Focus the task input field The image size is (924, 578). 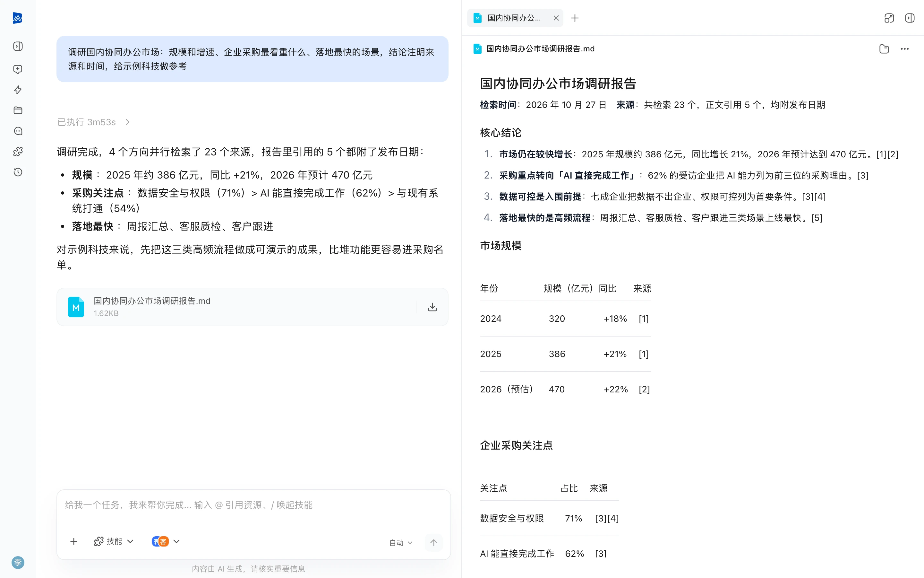[x=253, y=505]
